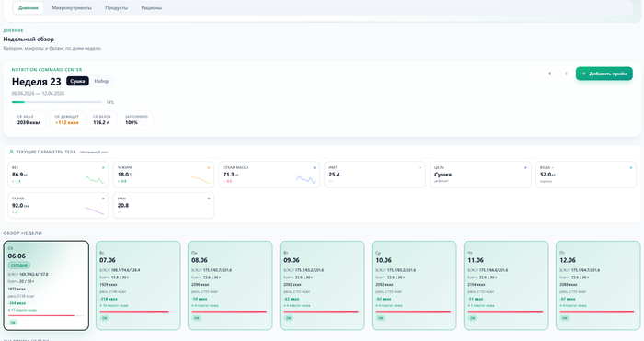Click the OK badge on the 10.06 card
This screenshot has width=644, height=341.
point(381,318)
